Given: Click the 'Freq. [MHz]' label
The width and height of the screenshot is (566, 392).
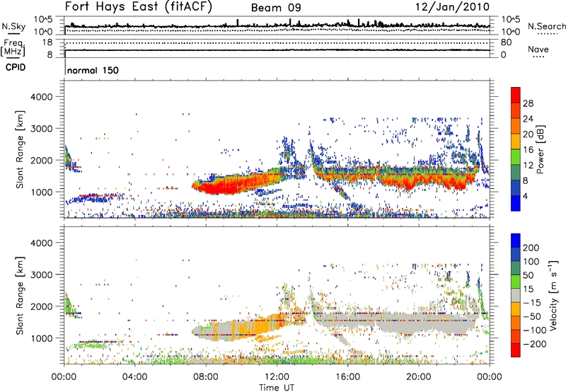Looking at the screenshot, I should [13, 47].
